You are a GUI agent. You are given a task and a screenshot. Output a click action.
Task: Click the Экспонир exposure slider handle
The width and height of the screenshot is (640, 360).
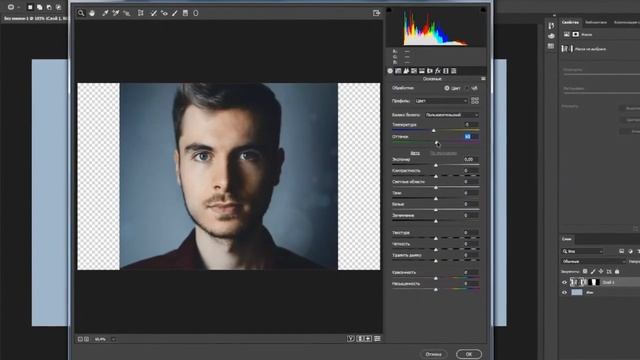click(436, 165)
